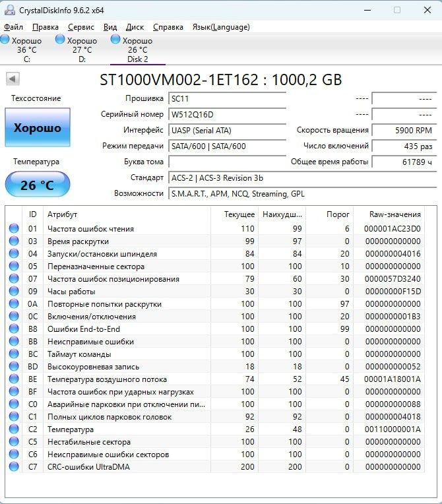Click status circle for attribute B8 End-to-End
This screenshot has width=442, height=504.
point(14,329)
